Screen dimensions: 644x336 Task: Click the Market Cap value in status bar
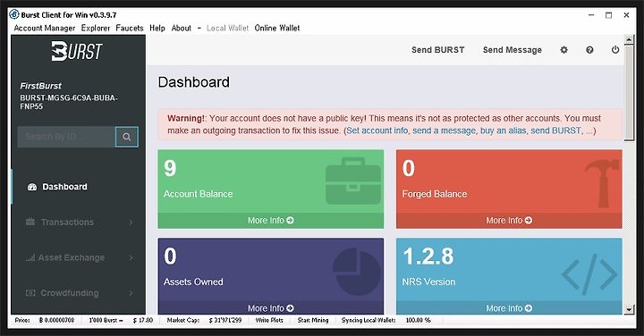coord(225,320)
